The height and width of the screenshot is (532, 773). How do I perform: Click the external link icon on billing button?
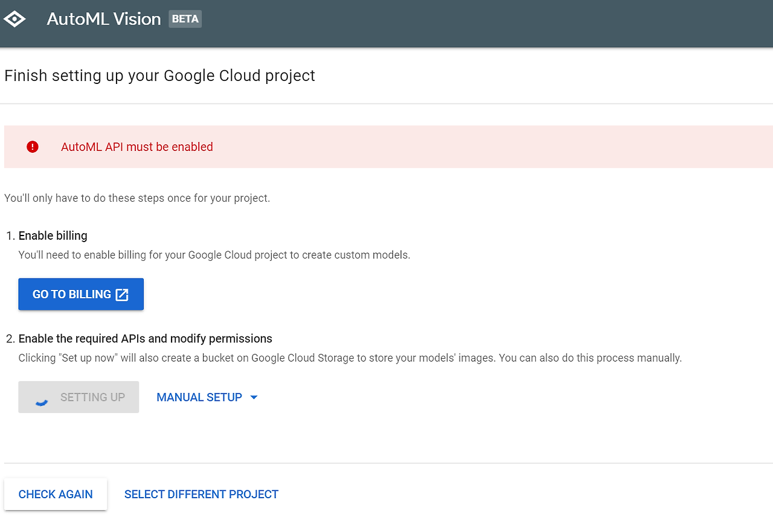click(x=122, y=295)
